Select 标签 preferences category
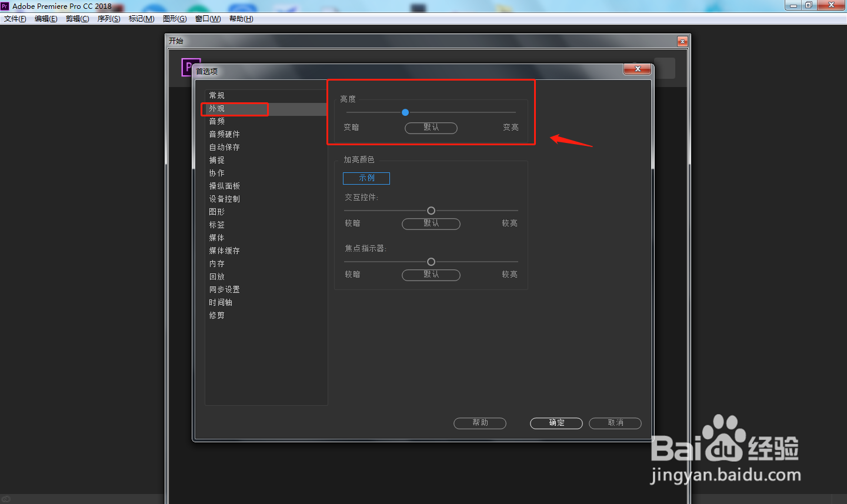This screenshot has height=504, width=847. point(266,225)
